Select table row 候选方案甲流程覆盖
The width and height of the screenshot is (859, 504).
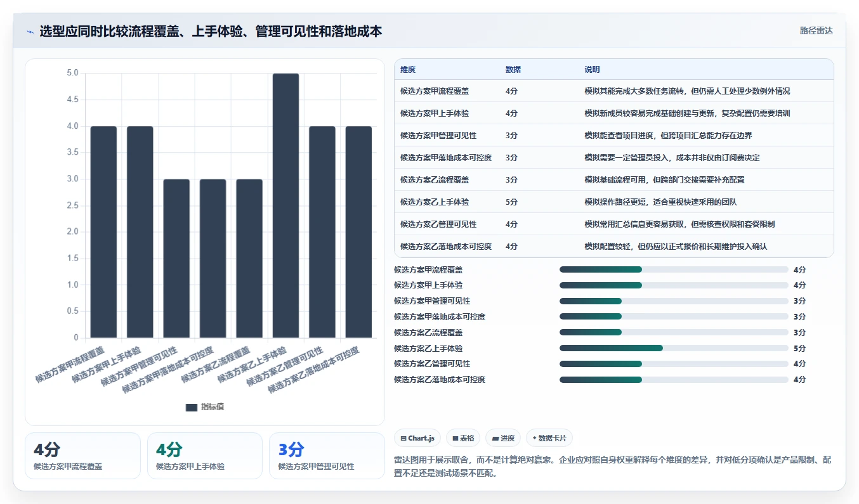pos(613,91)
